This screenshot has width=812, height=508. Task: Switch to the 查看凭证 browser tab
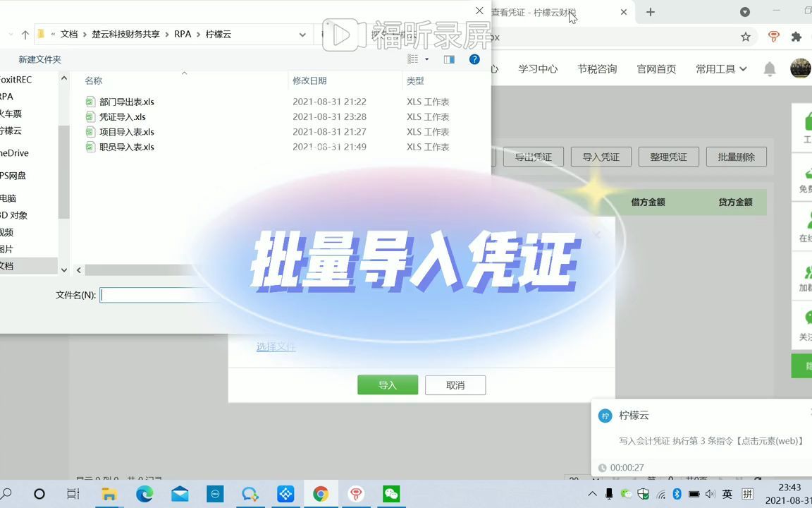click(537, 12)
